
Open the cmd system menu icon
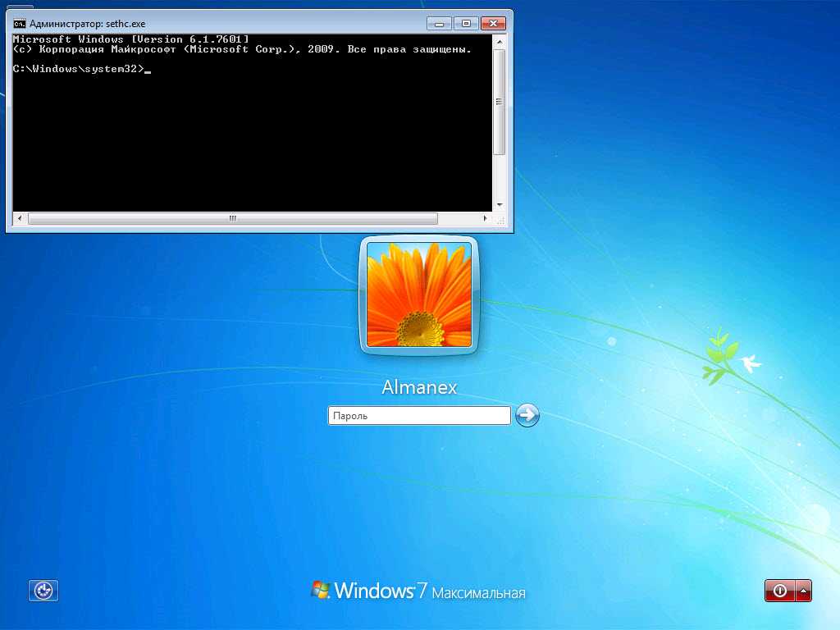click(x=19, y=24)
